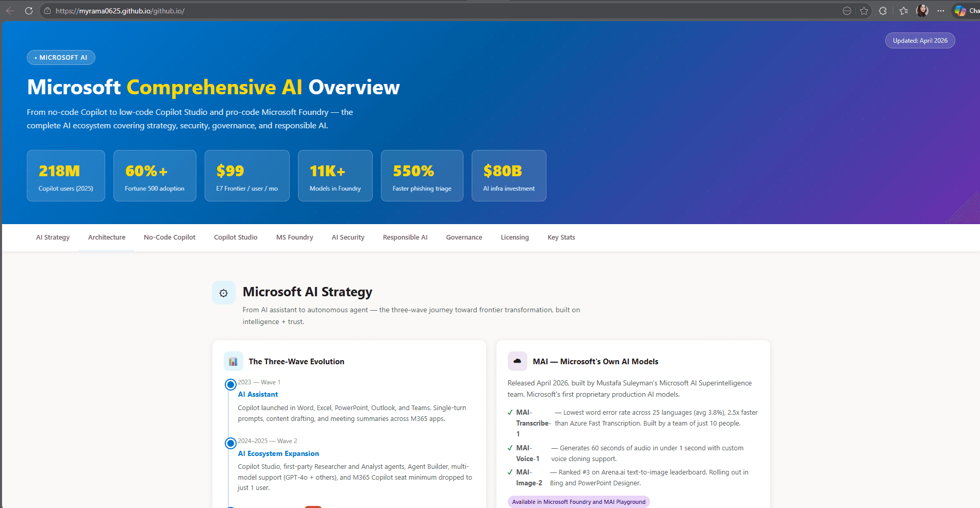Click the AI Assistant wave heading
Image resolution: width=980 pixels, height=508 pixels.
tap(258, 394)
